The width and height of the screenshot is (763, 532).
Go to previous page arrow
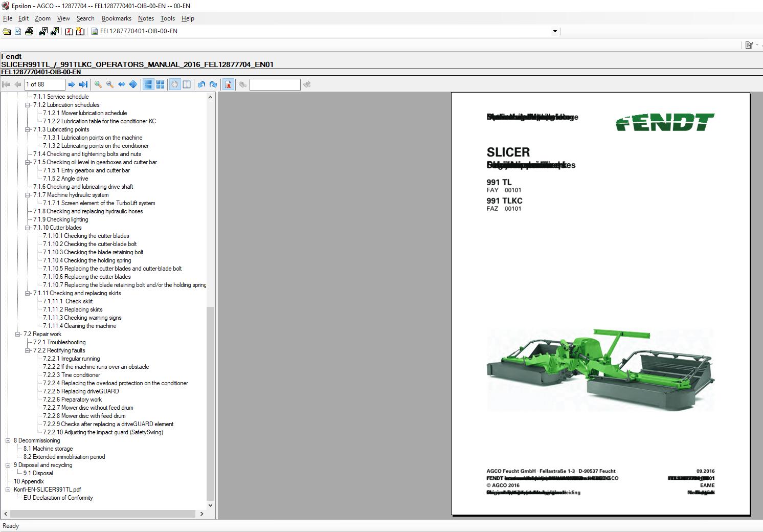pos(17,84)
